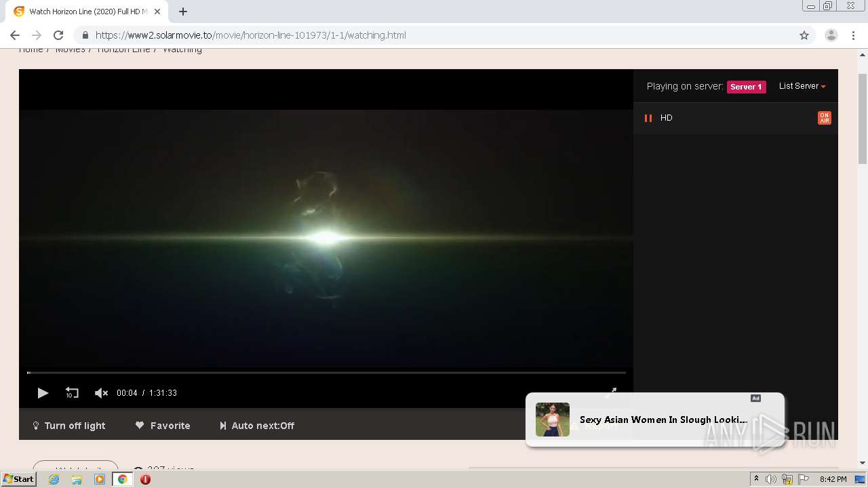Screen dimensions: 868x488
Task: Show hidden system tray icons
Action: coord(756,479)
